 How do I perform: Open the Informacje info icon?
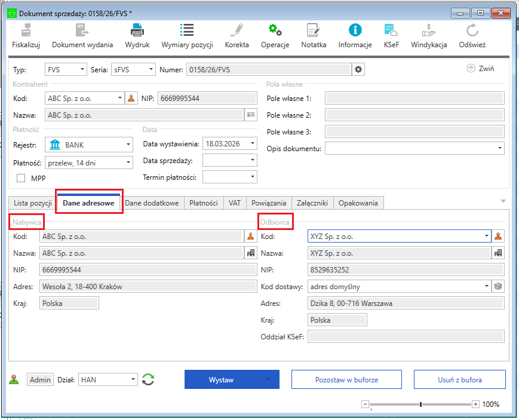point(355,30)
